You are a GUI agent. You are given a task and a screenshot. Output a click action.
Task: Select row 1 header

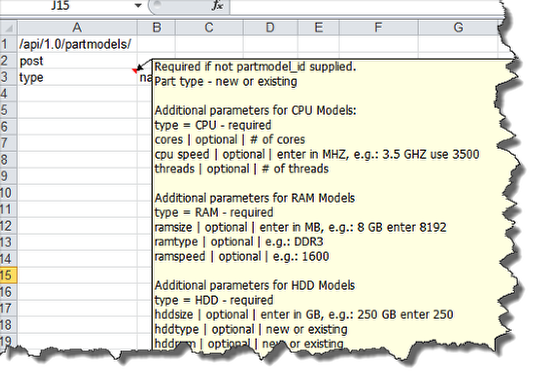8,44
